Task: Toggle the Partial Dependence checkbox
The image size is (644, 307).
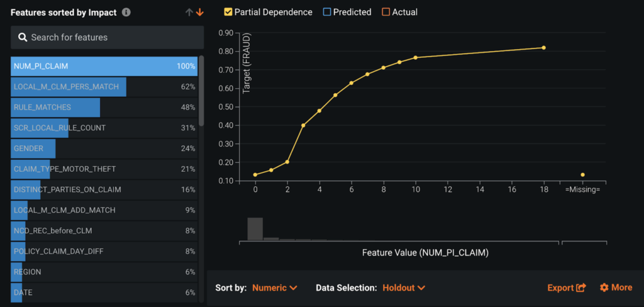Action: (228, 12)
